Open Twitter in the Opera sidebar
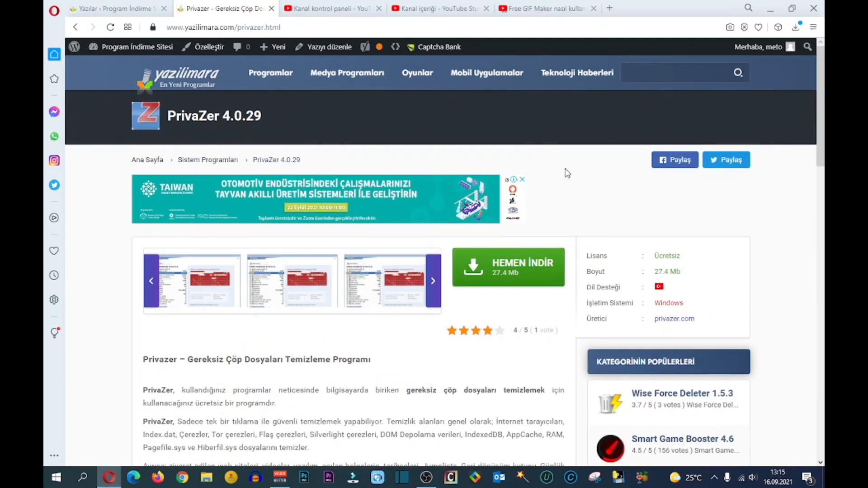This screenshot has height=488, width=868. [x=54, y=185]
